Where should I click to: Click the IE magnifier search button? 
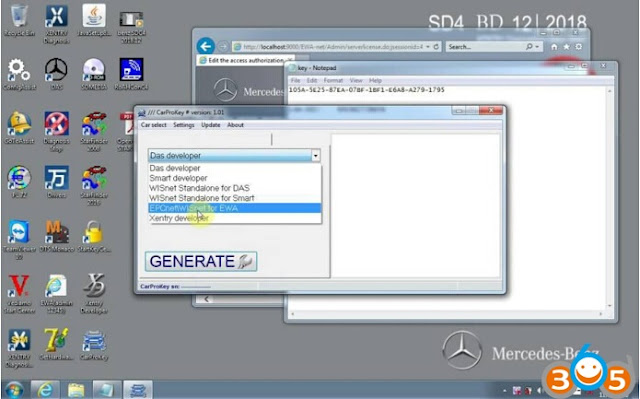point(529,47)
